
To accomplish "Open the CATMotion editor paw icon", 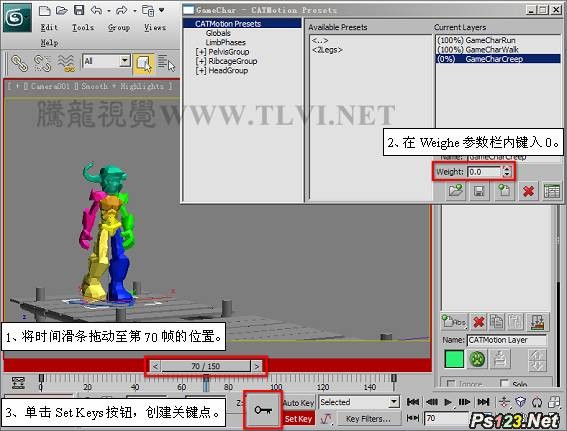I will click(x=477, y=359).
